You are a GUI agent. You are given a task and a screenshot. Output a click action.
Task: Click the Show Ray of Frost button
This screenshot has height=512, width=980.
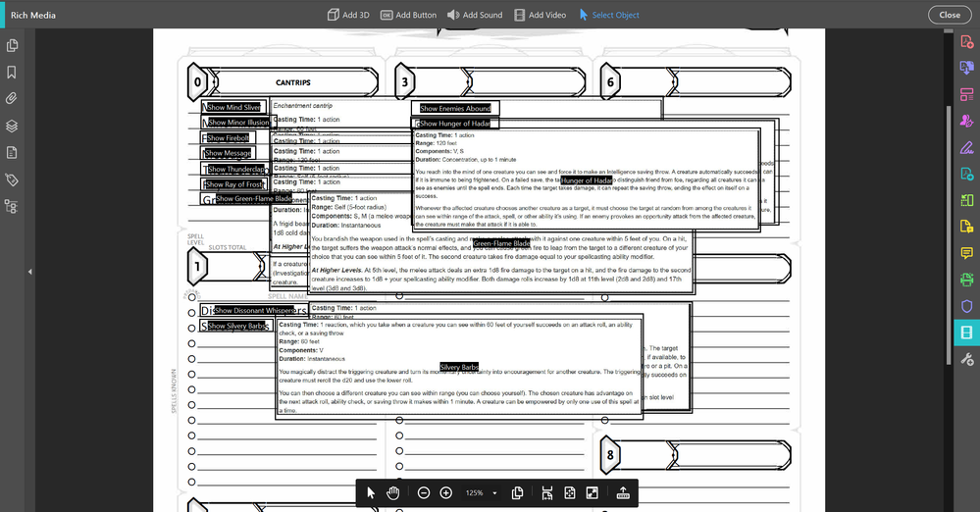tap(234, 184)
